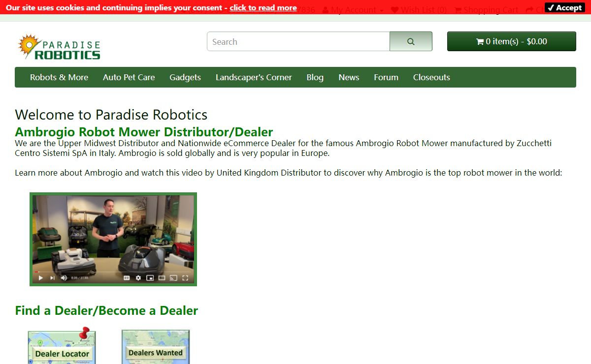Toggle closed captions on the video
The height and width of the screenshot is (364, 591).
coord(127,278)
